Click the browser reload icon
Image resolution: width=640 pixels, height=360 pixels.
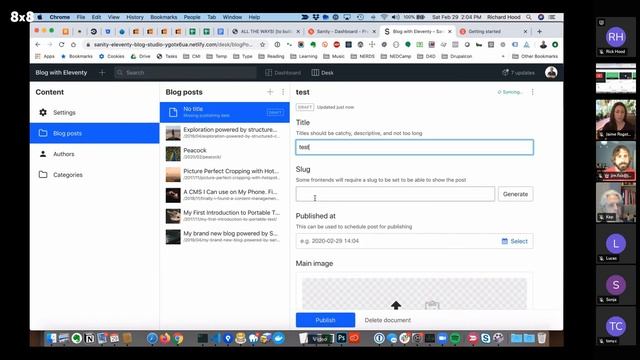[61, 44]
